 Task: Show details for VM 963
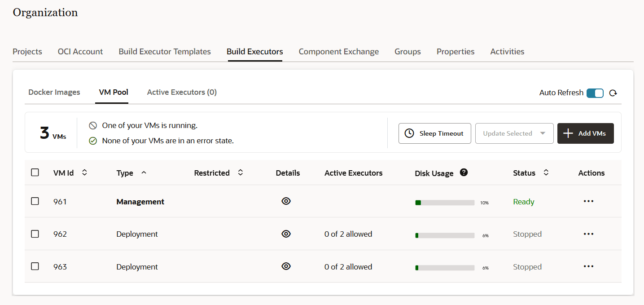286,266
